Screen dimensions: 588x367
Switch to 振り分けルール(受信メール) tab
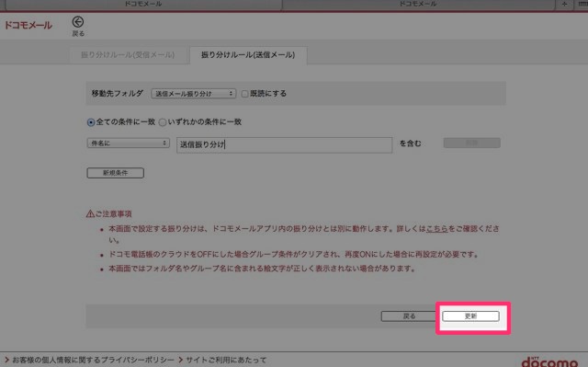coord(128,55)
